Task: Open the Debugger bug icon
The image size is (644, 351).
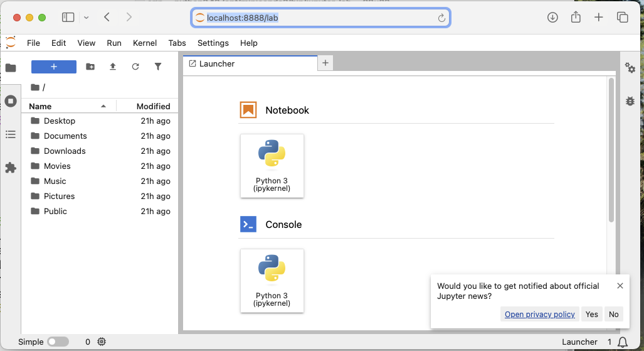Action: point(630,100)
